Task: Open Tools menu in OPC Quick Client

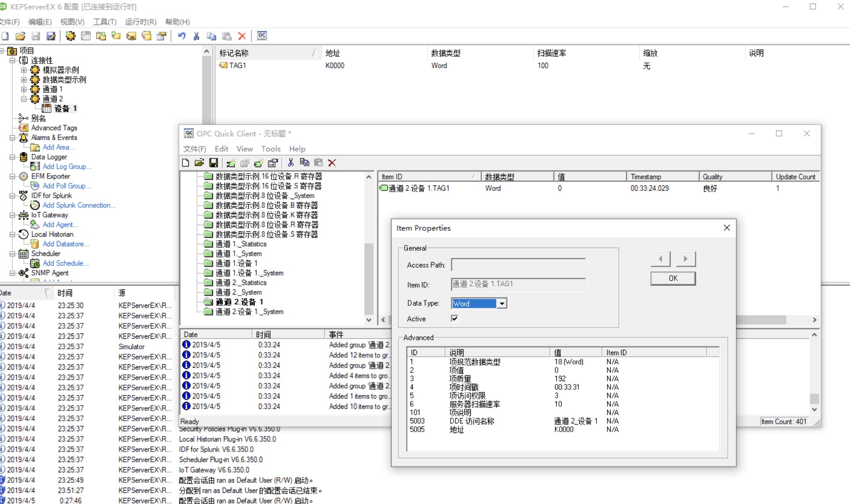Action: [271, 149]
